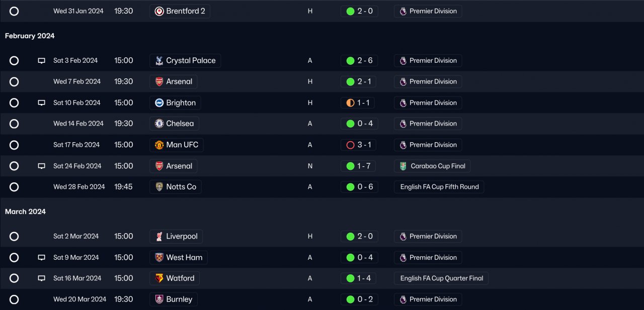Click the orange draw indicator for Brighton
The height and width of the screenshot is (310, 644).
click(x=351, y=103)
